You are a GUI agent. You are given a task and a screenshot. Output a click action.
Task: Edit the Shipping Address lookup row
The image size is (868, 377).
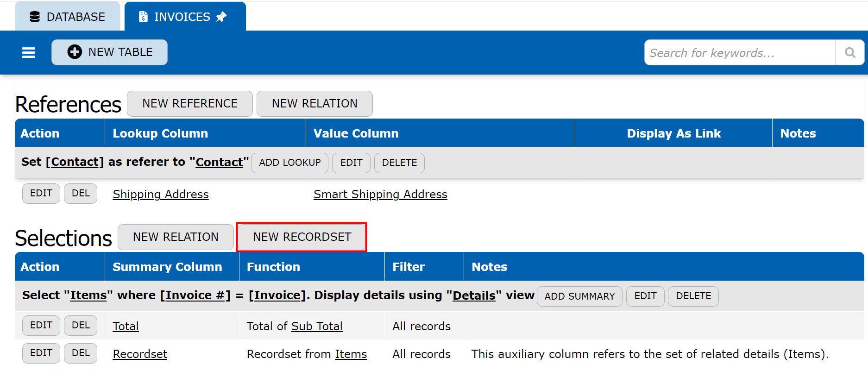41,194
